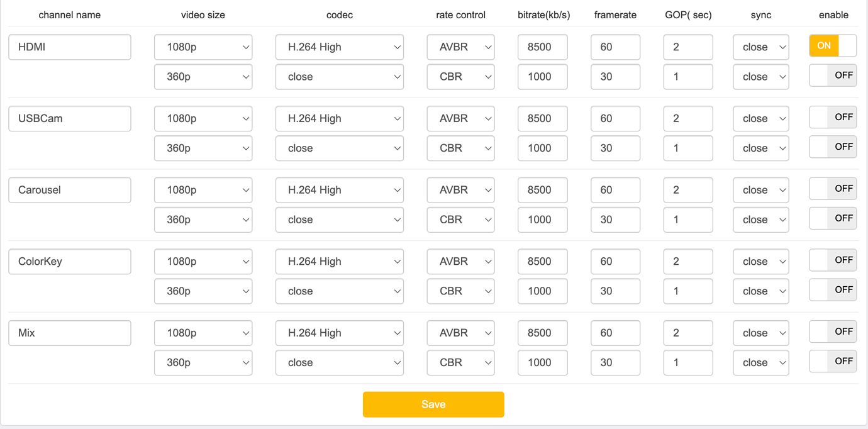Click the Save button
This screenshot has width=868, height=429.
coord(433,404)
